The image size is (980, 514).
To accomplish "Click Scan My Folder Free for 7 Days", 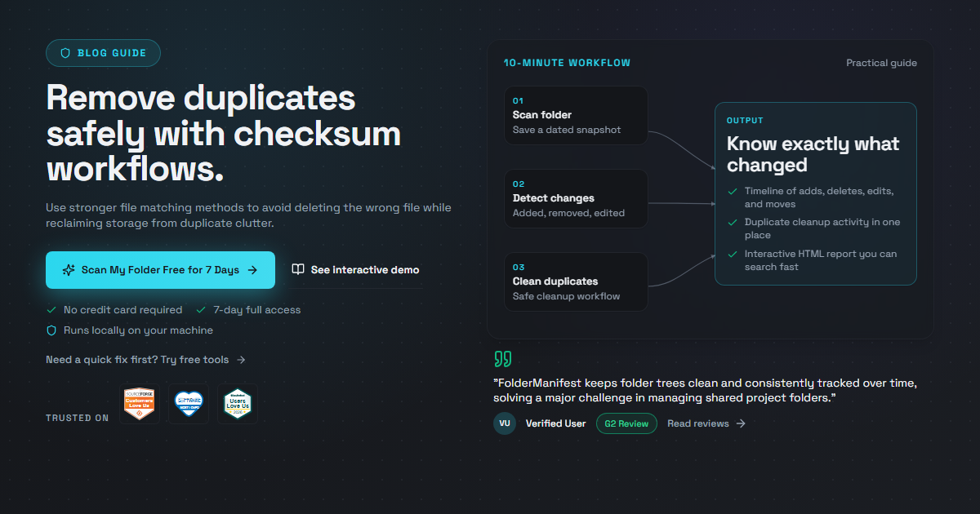I will (x=160, y=270).
